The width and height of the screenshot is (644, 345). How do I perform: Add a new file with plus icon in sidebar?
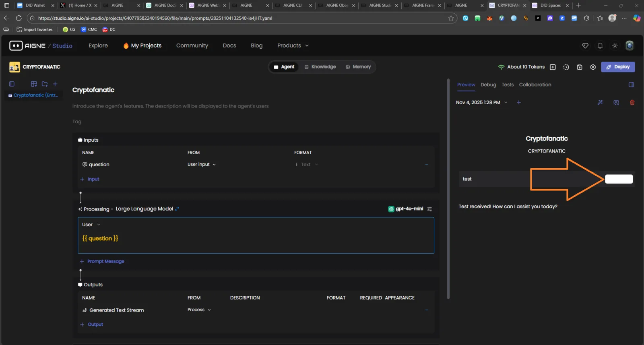pyautogui.click(x=55, y=84)
